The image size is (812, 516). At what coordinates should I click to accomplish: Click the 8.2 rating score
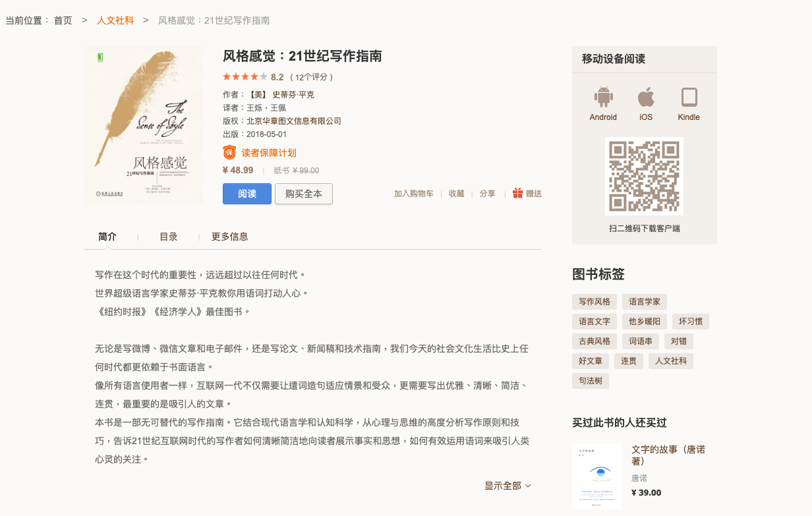[x=277, y=77]
